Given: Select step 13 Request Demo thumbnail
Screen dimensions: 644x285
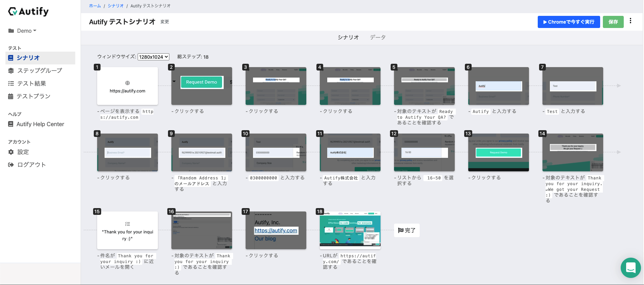Looking at the screenshot, I should 499,152.
